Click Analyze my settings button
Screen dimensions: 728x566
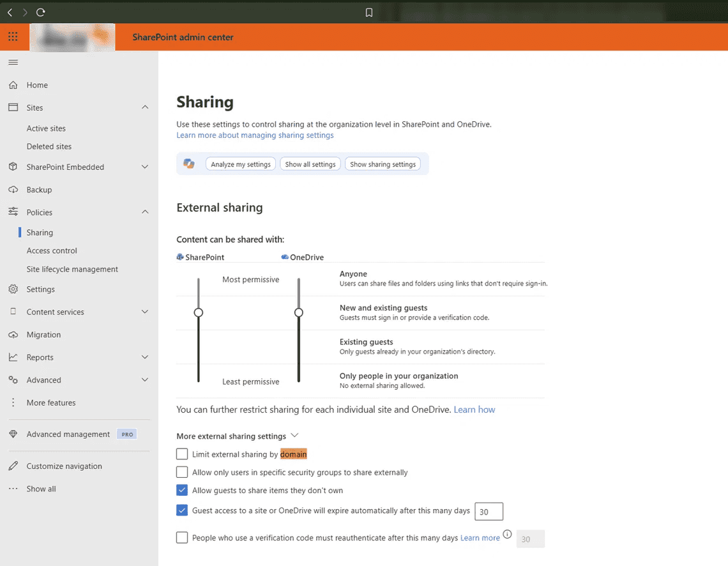pyautogui.click(x=241, y=164)
